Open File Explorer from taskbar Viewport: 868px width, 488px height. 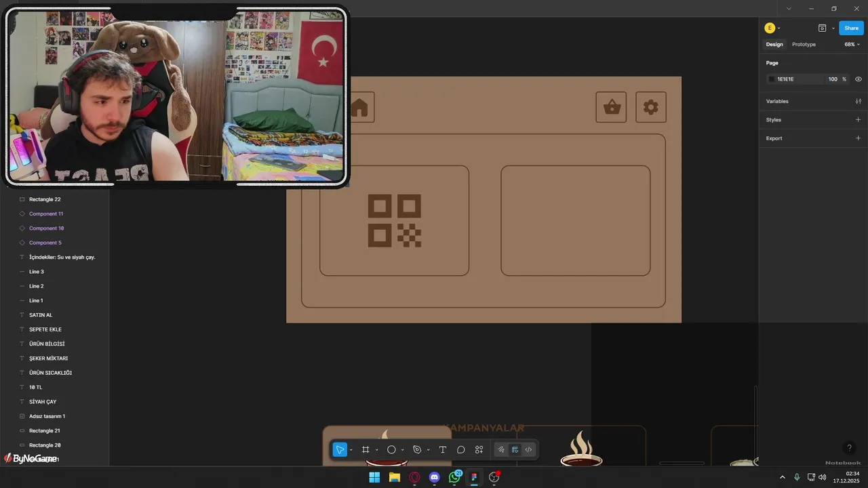click(x=395, y=477)
